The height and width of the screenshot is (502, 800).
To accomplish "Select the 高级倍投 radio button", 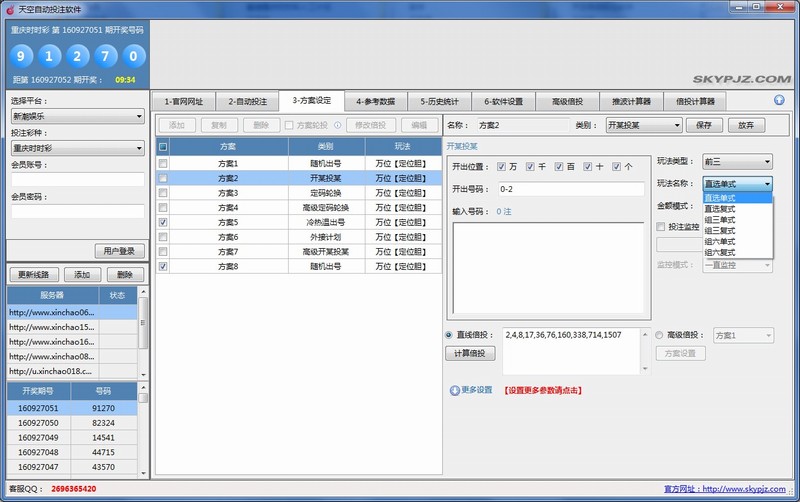I will coord(660,335).
